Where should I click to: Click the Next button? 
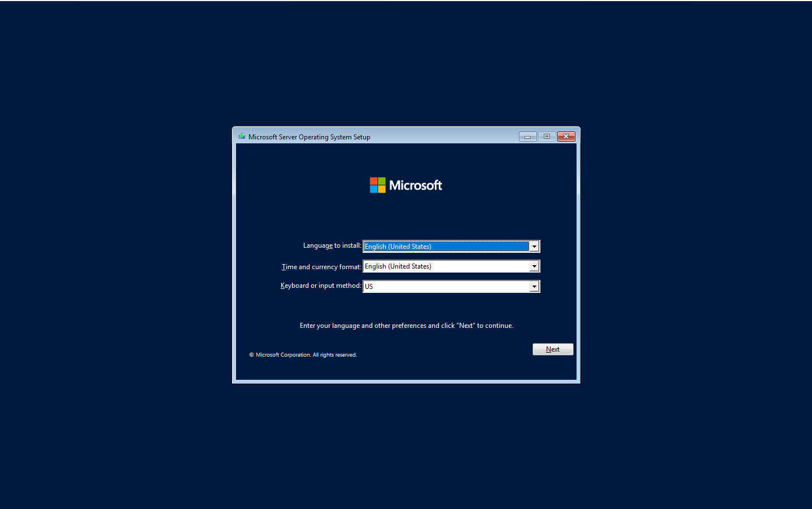click(552, 349)
